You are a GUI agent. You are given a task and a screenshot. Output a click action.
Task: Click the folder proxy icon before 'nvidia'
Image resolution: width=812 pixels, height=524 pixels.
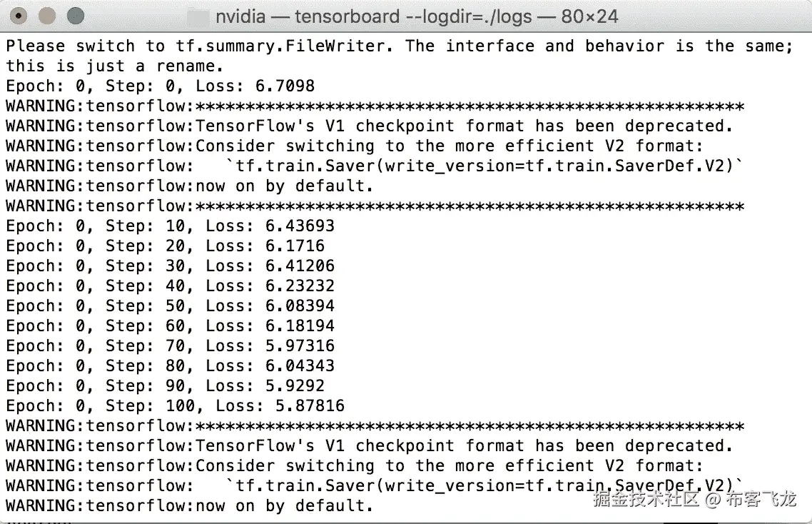pyautogui.click(x=199, y=16)
